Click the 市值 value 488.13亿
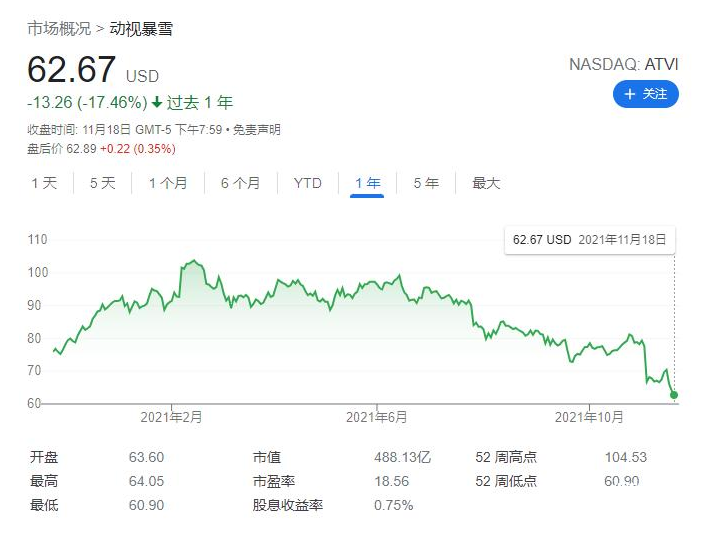The image size is (703, 536). (403, 457)
